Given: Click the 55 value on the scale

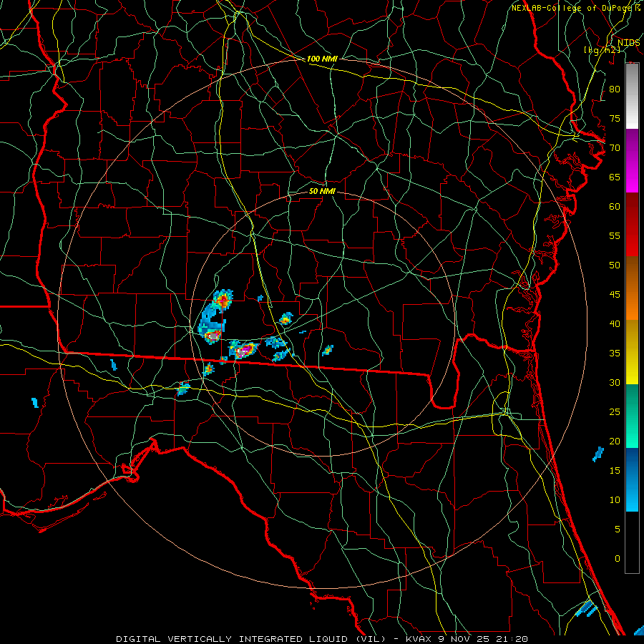Looking at the screenshot, I should point(615,235).
